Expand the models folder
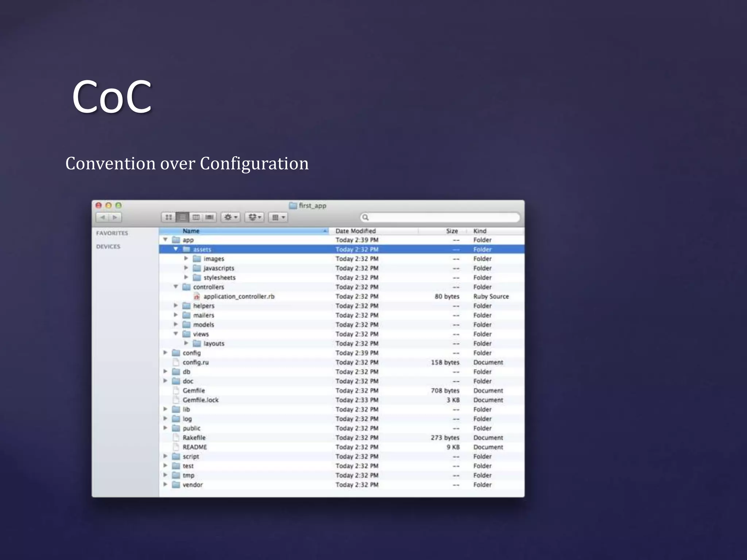The height and width of the screenshot is (560, 747). coord(176,324)
